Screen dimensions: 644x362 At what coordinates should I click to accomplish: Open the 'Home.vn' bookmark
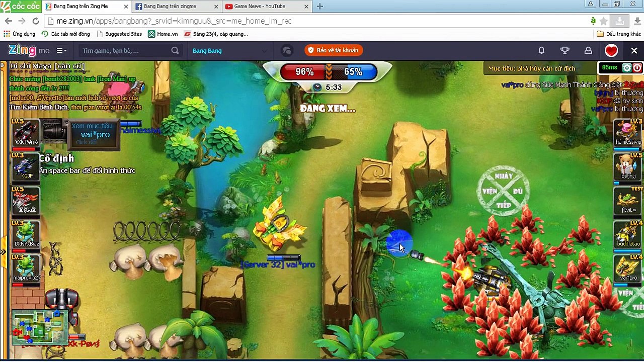point(163,34)
